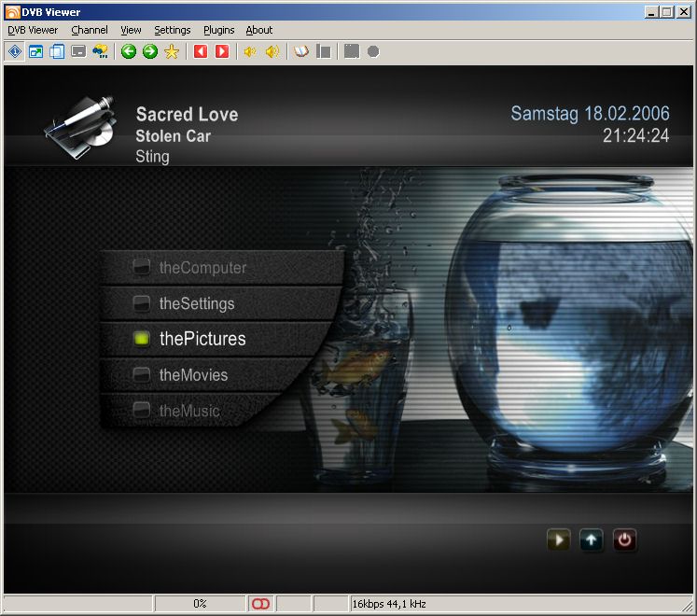The image size is (697, 616).
Task: Click the fullscreen window toolbar icon
Action: click(x=35, y=51)
